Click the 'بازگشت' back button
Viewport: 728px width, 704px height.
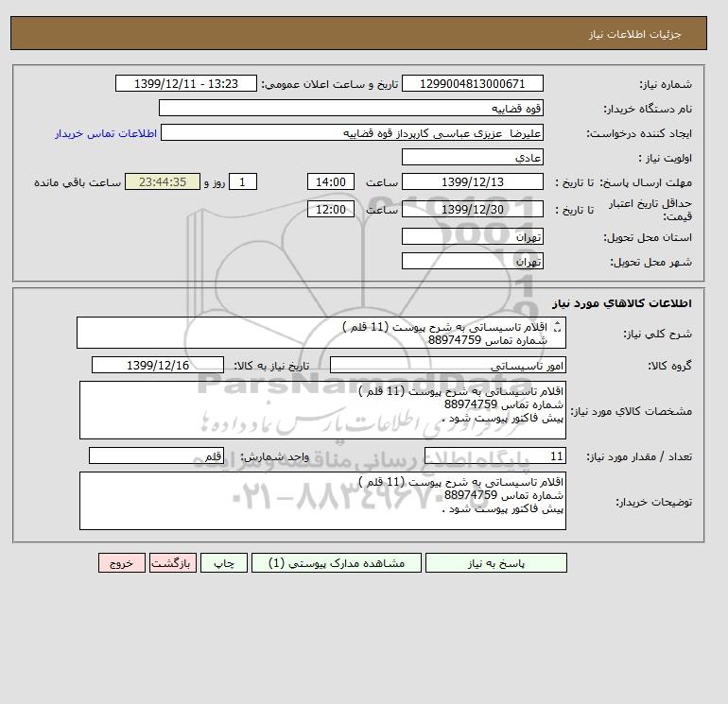pyautogui.click(x=173, y=562)
